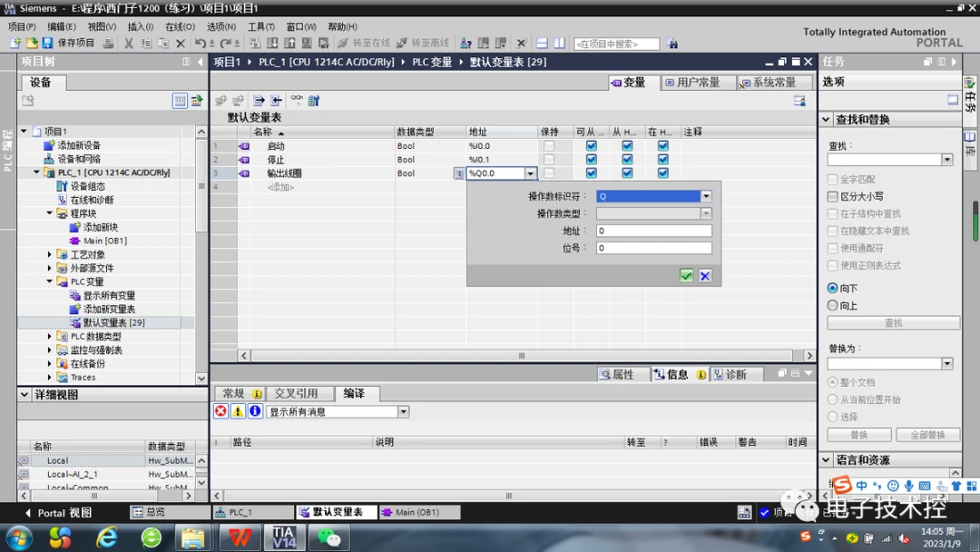Toggle 保持 checkbox for 停止 row
Screen dimensions: 980x552
[549, 160]
